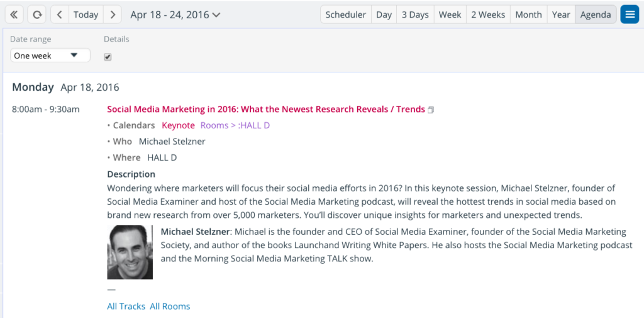Jump to Today
The image size is (644, 318).
click(86, 15)
